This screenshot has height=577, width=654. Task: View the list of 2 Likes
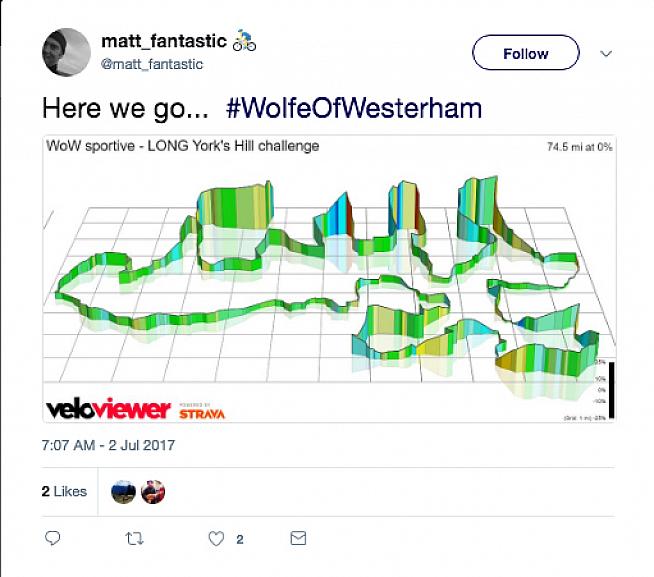64,492
